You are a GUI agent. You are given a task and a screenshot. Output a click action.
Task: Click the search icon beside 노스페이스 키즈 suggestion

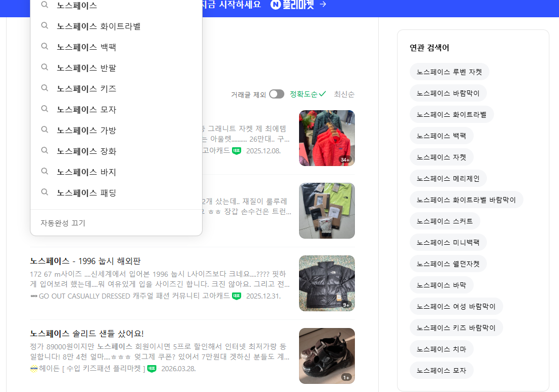45,88
